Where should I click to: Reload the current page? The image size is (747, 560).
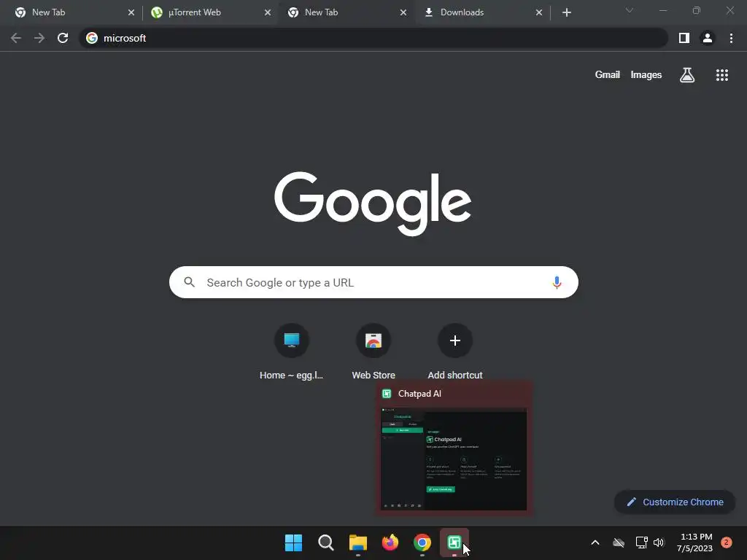tap(63, 38)
